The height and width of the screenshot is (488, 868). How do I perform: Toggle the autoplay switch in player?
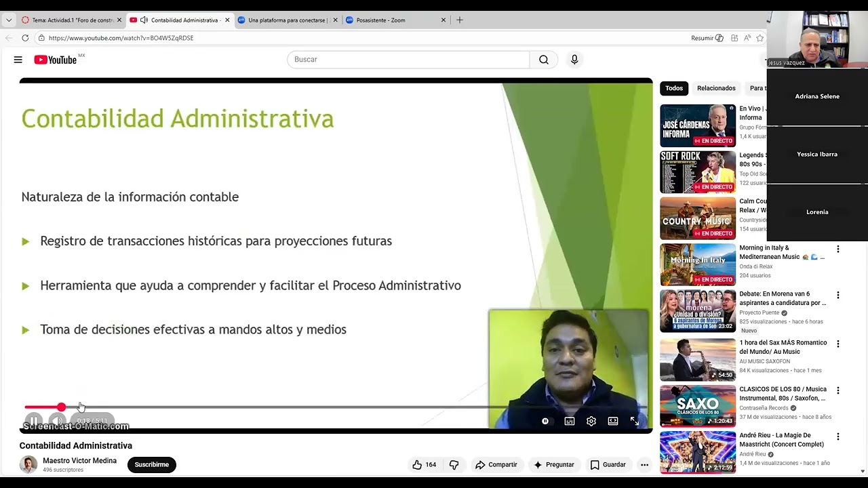(x=545, y=421)
